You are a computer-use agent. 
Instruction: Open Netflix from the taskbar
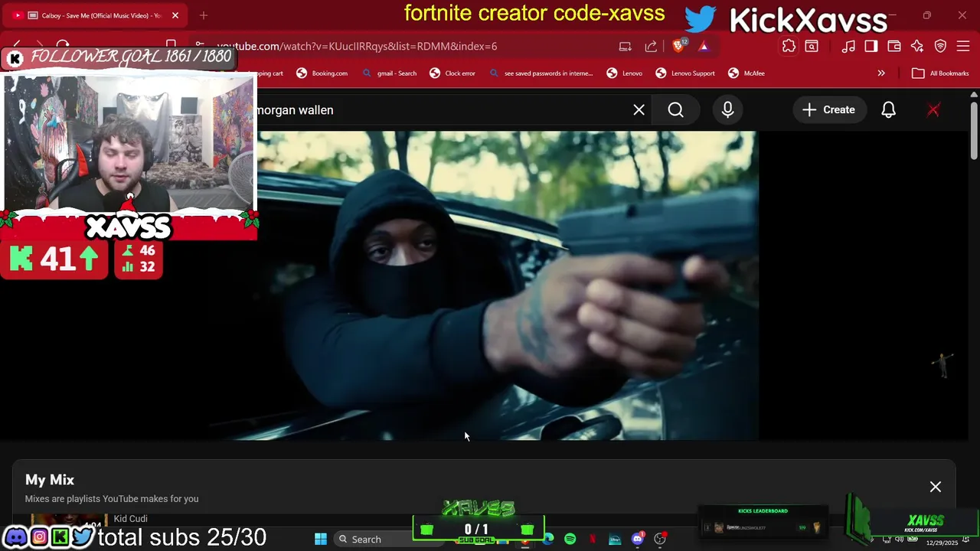[592, 540]
